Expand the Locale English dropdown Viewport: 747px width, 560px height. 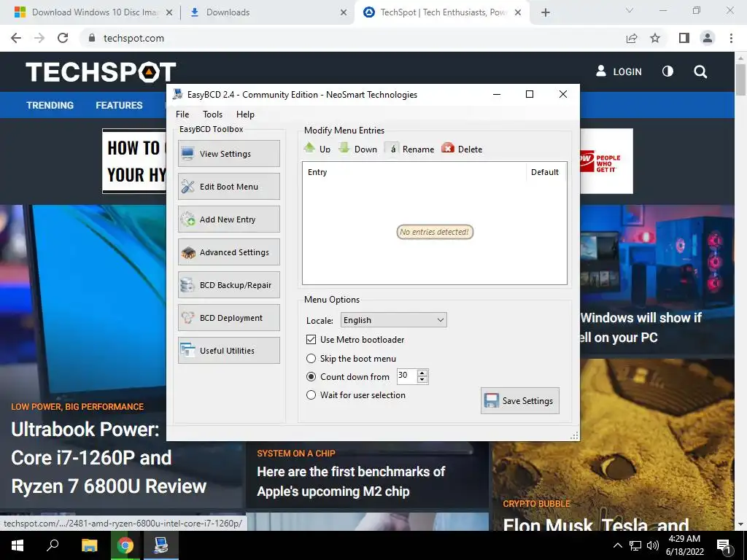tap(393, 320)
